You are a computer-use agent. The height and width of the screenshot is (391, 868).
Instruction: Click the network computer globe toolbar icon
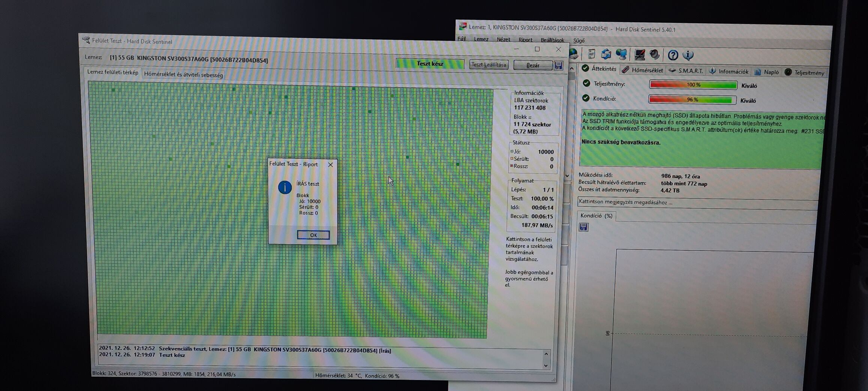click(x=621, y=55)
